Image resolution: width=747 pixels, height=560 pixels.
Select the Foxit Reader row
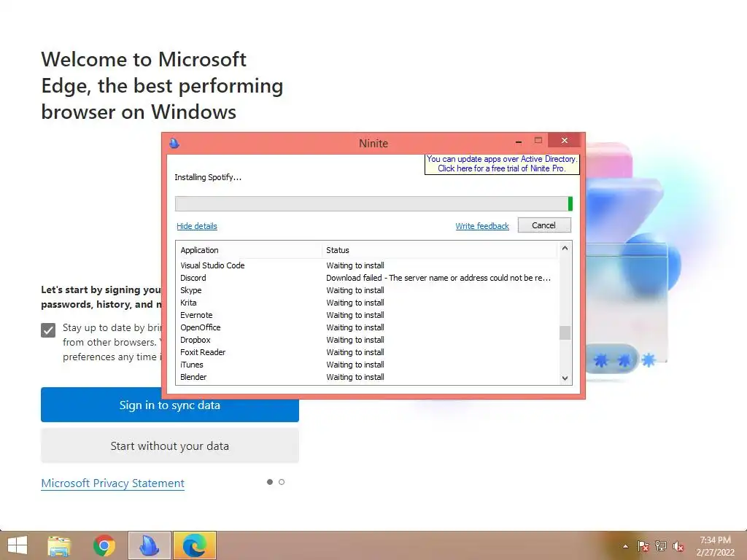[367, 352]
